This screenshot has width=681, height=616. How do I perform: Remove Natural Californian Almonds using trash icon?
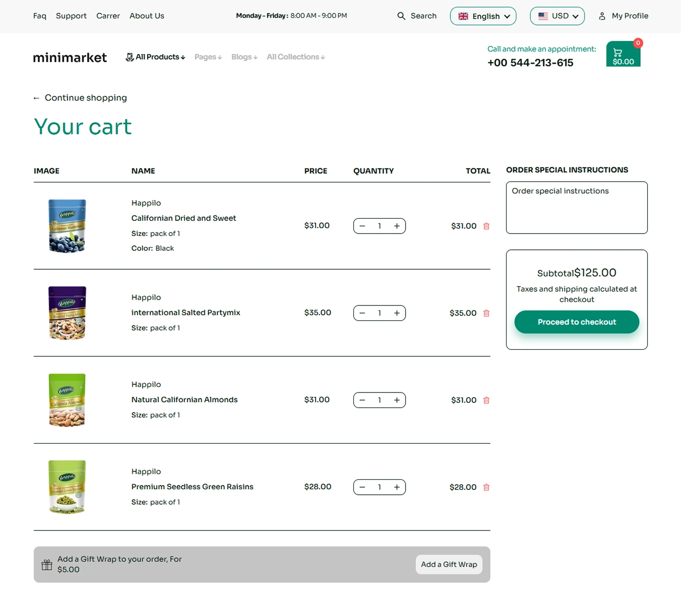tap(486, 400)
